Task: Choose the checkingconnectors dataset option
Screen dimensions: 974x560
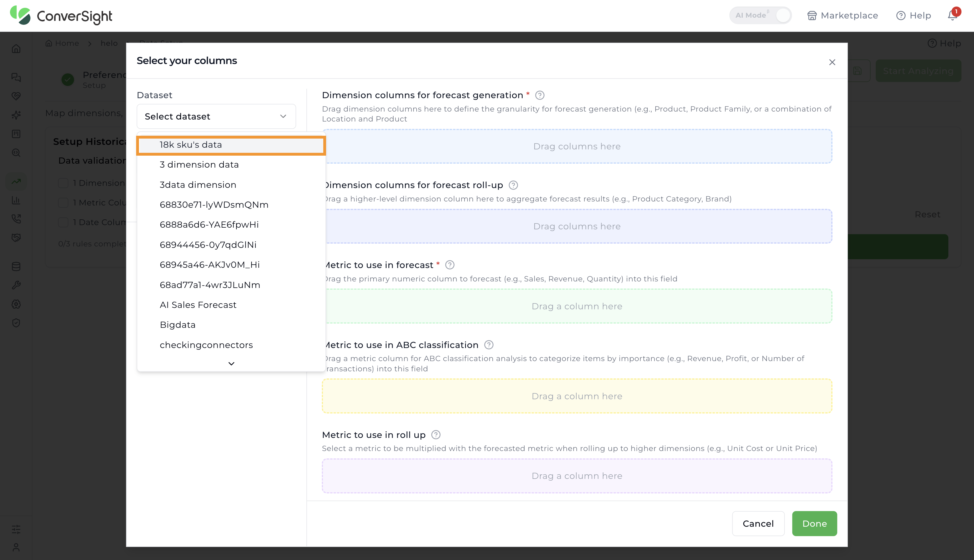Action: (x=231, y=345)
